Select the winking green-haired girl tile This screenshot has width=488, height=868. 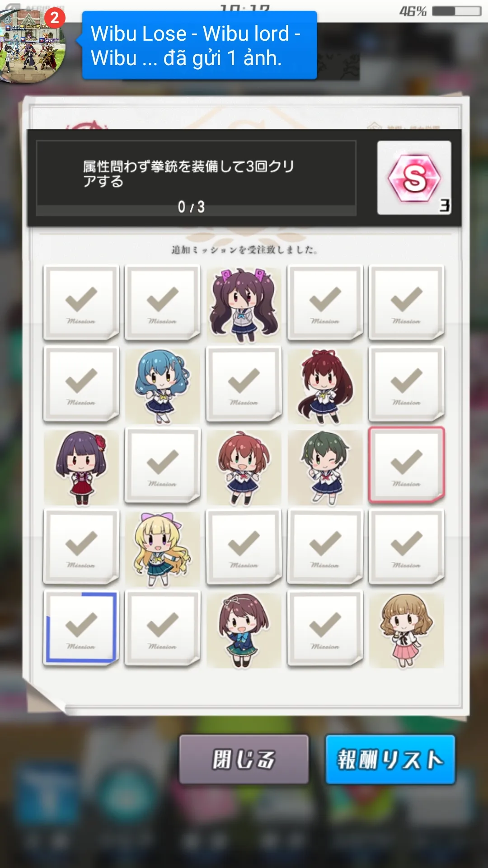pos(325,467)
